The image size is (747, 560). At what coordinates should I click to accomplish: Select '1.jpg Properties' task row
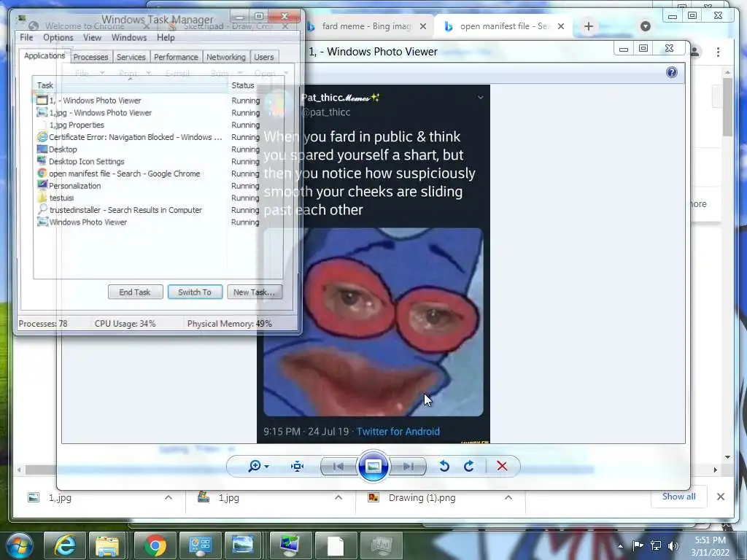148,125
